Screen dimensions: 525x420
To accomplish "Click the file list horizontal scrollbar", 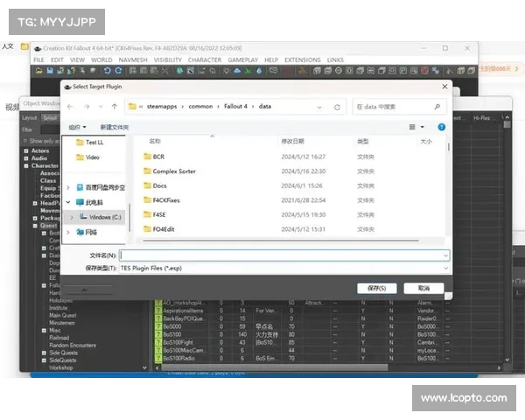I will point(281,240).
